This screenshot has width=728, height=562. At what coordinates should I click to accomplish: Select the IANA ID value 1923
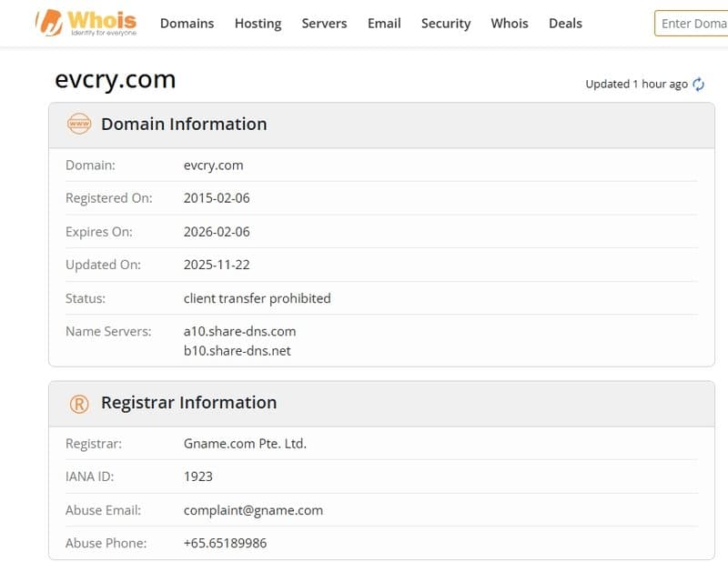pos(198,477)
